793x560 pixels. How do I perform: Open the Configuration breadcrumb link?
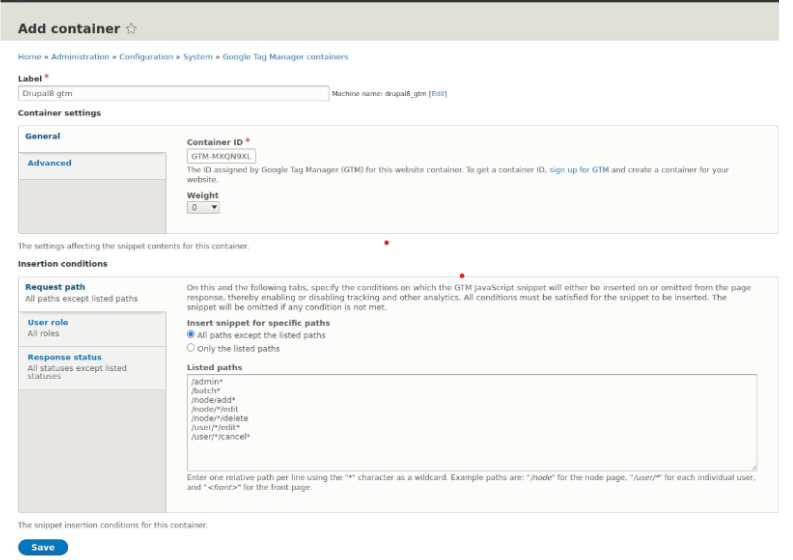(146, 57)
